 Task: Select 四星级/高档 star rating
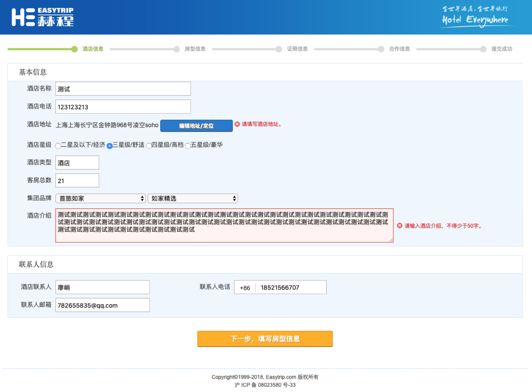[x=149, y=146]
